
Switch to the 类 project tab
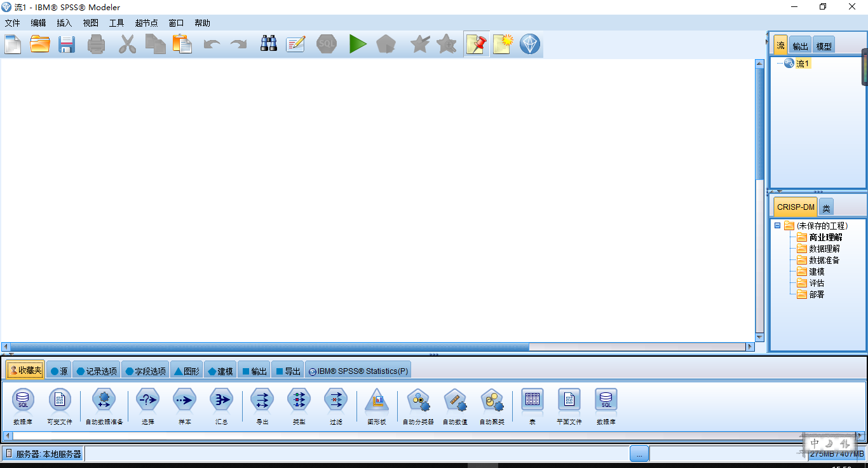tap(826, 208)
